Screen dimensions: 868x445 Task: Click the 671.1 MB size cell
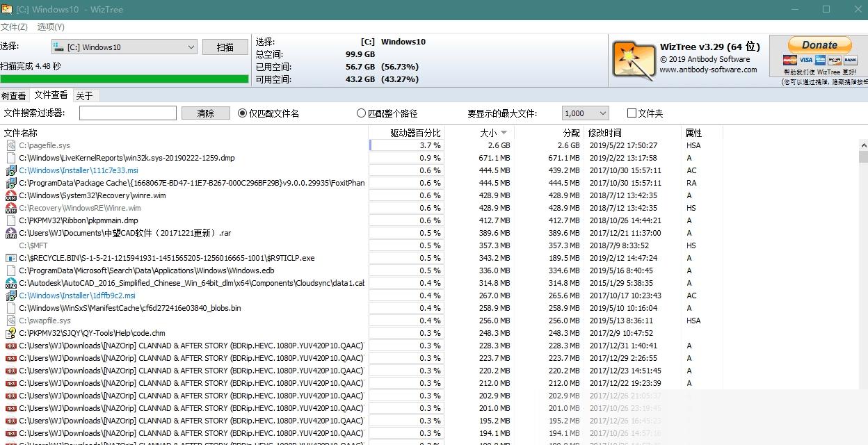click(495, 158)
